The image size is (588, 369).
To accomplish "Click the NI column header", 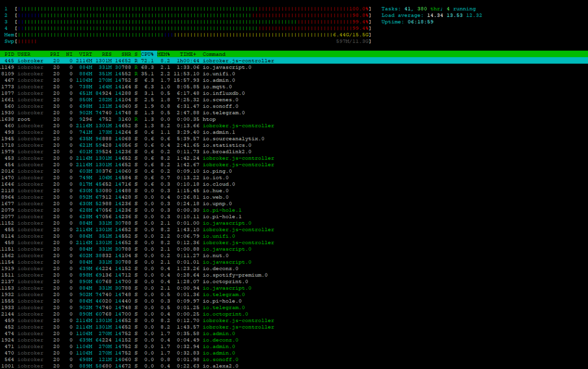I will click(70, 54).
